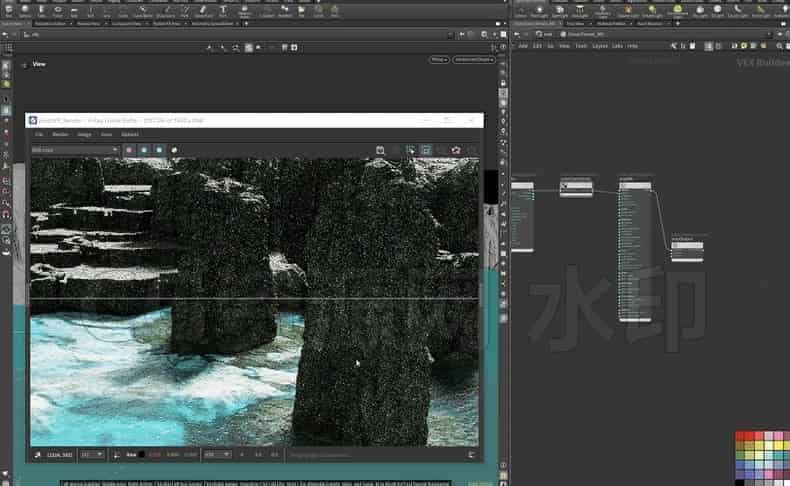Screen dimensions: 790x486
Task: Select the Point Light shelf tool
Action: click(539, 10)
